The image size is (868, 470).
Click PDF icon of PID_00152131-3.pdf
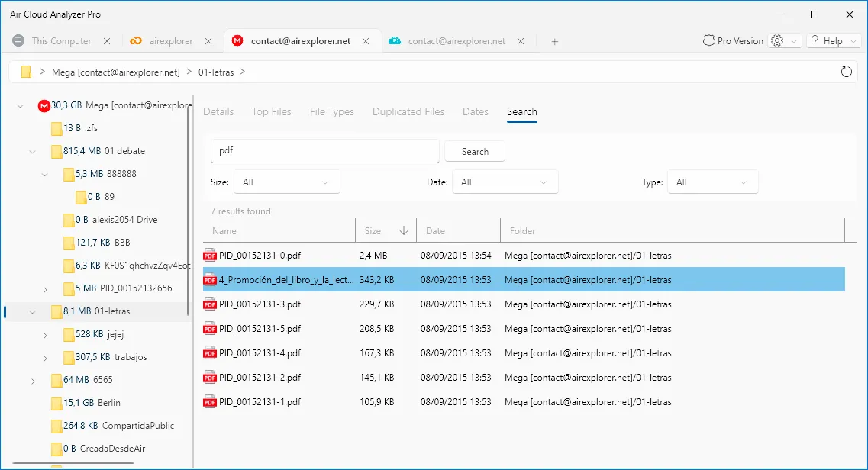coord(210,304)
